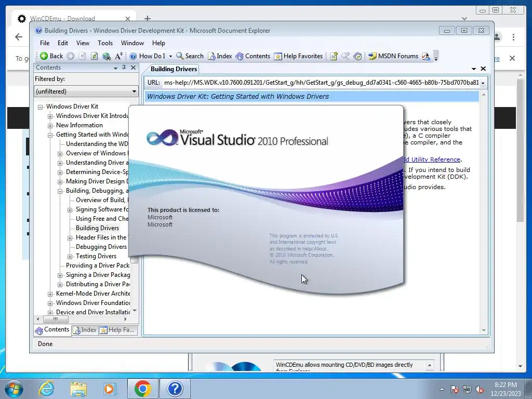Switch to the Help Favorites bottom tab
This screenshot has width=532, height=399.
pos(118,330)
